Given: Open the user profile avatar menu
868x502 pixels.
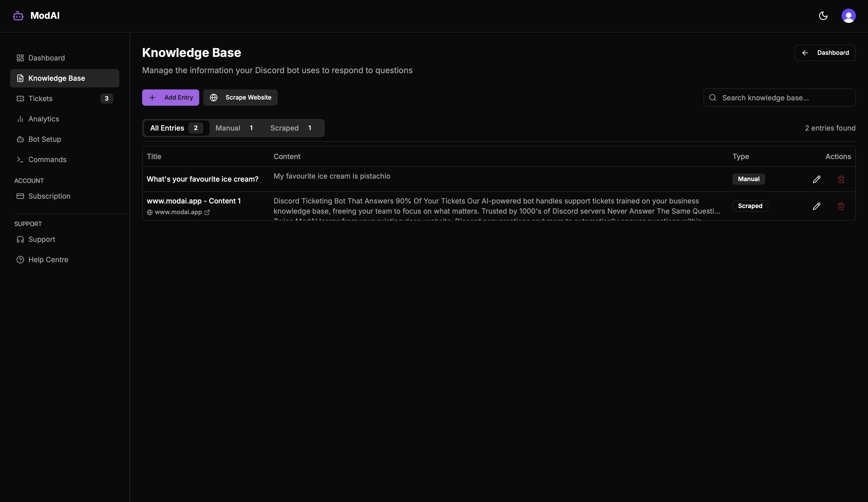Looking at the screenshot, I should (849, 15).
